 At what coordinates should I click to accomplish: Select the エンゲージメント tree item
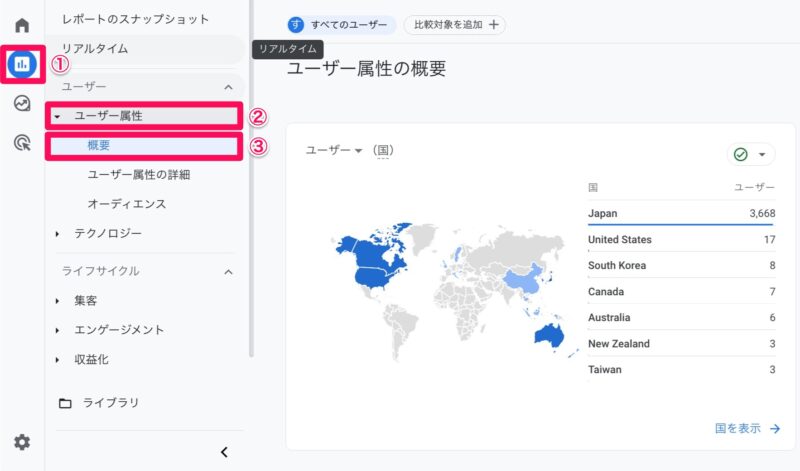119,330
